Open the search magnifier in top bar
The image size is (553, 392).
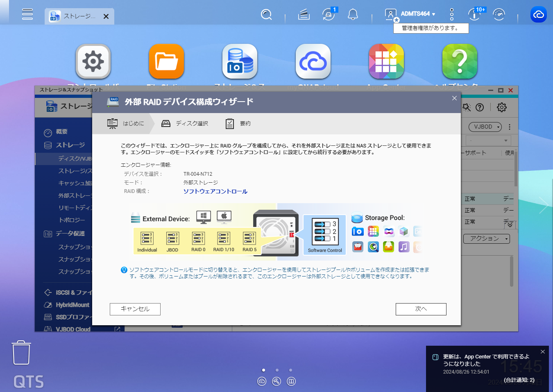click(266, 15)
